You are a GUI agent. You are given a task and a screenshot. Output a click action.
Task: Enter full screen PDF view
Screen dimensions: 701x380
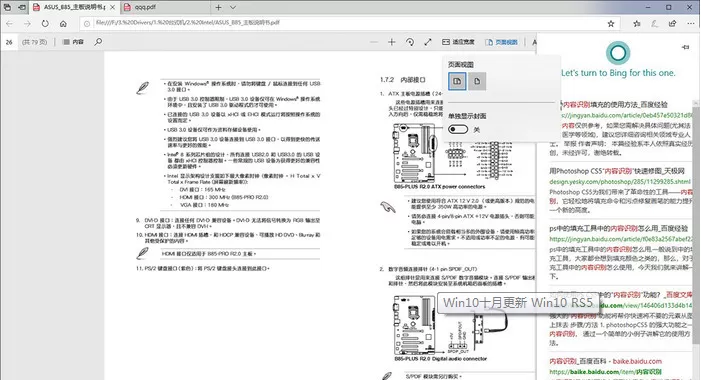(x=428, y=42)
